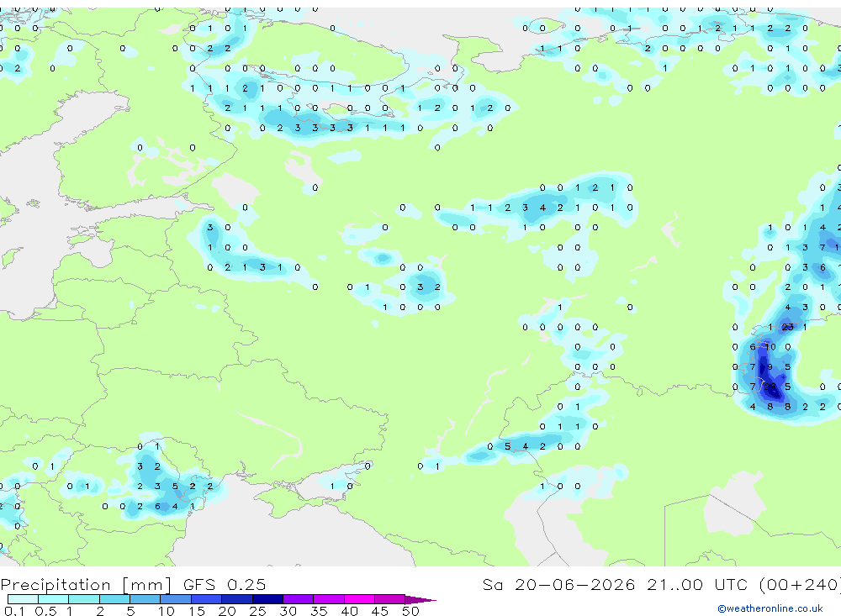Select the 15–20 mm legend swatch
The image size is (841, 616).
(x=206, y=599)
